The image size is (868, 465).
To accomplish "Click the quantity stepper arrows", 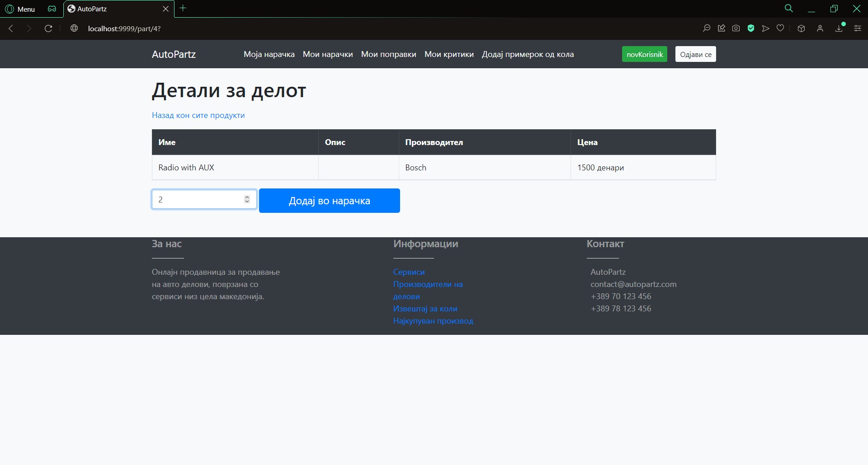I will pyautogui.click(x=247, y=199).
